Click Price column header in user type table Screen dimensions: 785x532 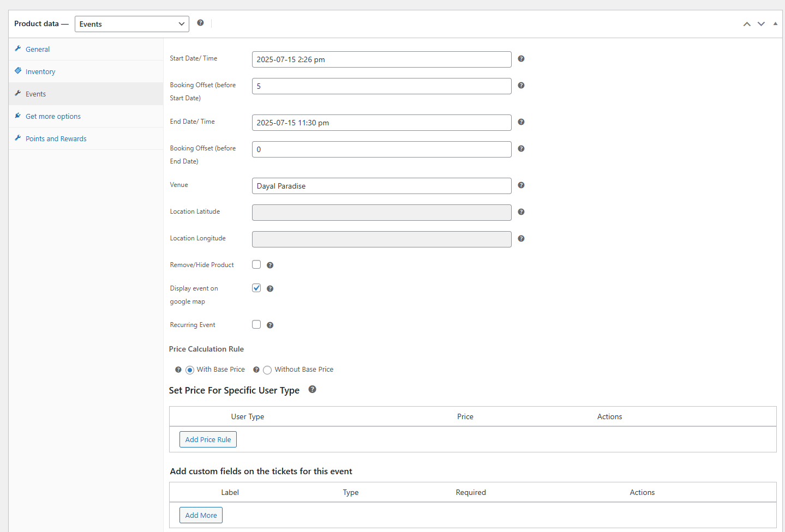[x=465, y=416]
